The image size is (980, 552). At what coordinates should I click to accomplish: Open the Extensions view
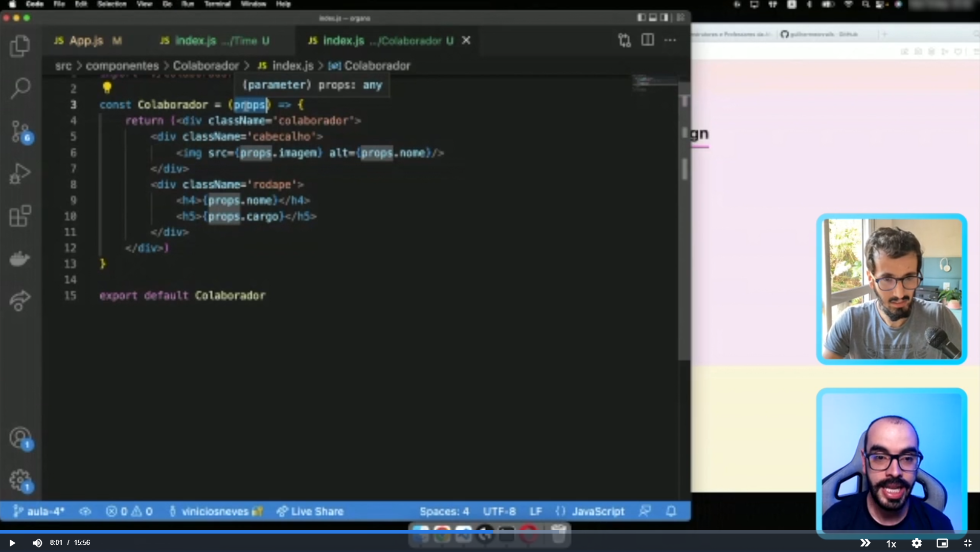(20, 216)
